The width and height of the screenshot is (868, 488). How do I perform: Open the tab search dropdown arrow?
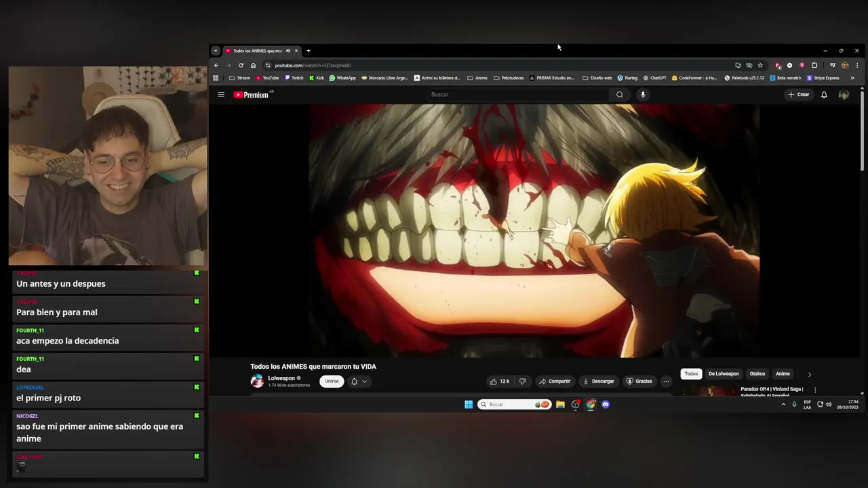[215, 51]
